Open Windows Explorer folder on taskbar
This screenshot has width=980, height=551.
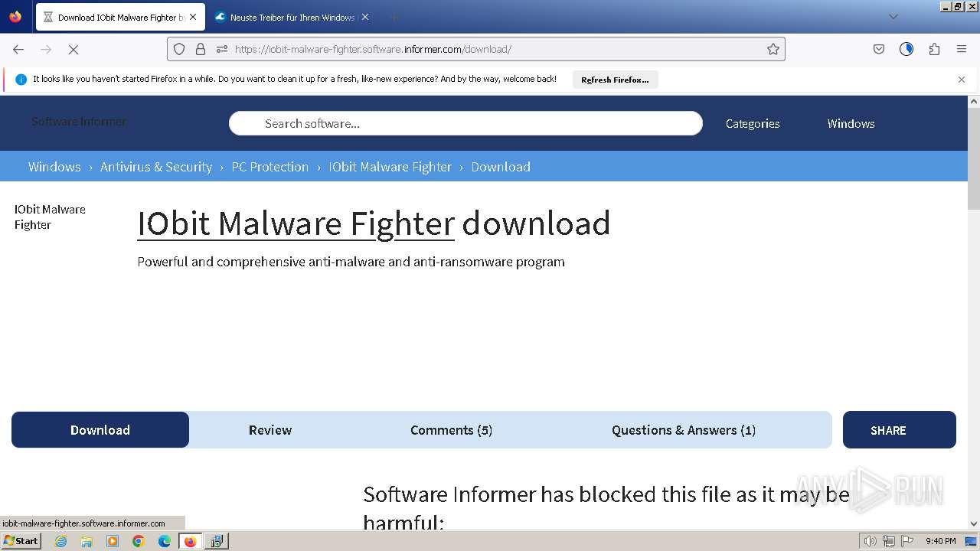[87, 541]
